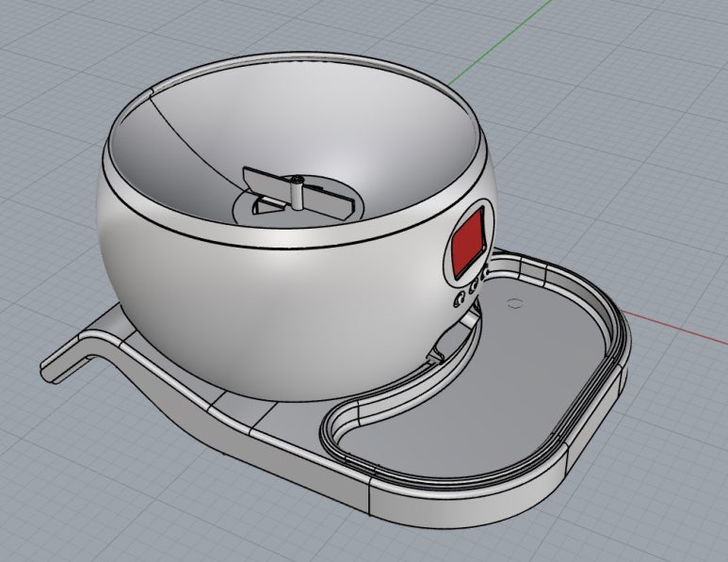Select the base plate's front edge below the bowl
The width and height of the screenshot is (728, 562).
click(x=283, y=444)
